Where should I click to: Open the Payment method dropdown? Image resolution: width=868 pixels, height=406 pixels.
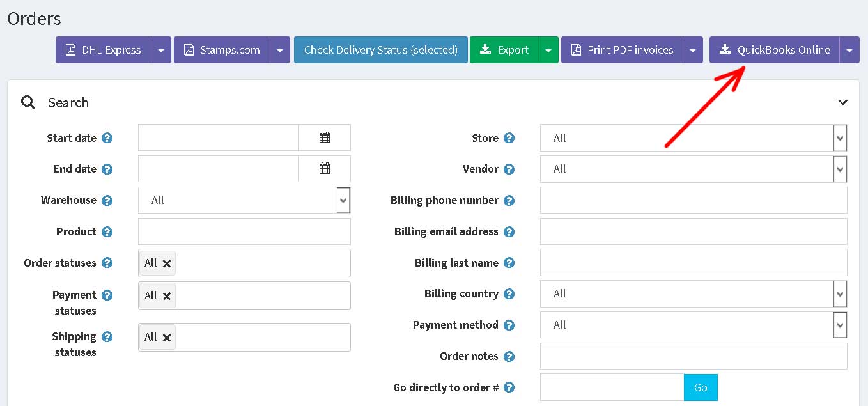(x=694, y=325)
